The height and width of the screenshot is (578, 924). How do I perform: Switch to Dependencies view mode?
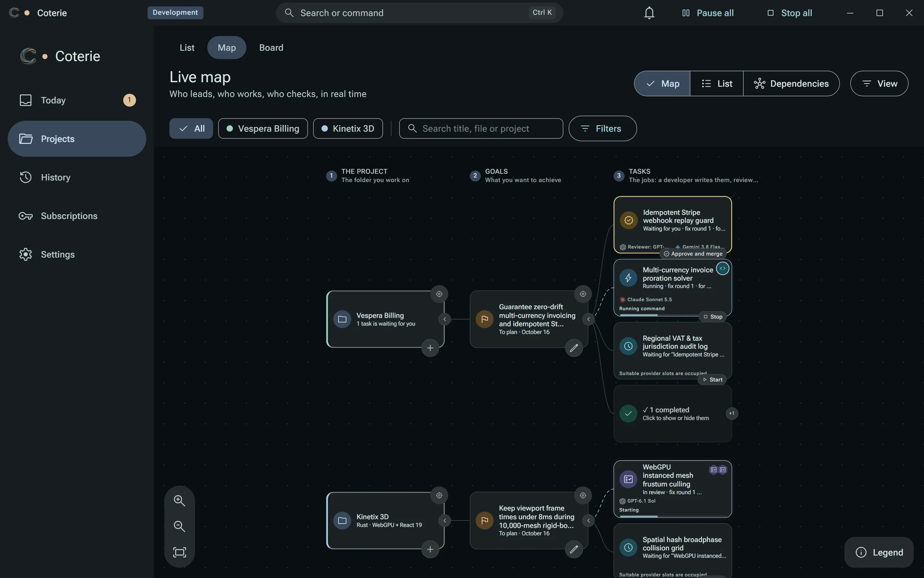point(791,83)
